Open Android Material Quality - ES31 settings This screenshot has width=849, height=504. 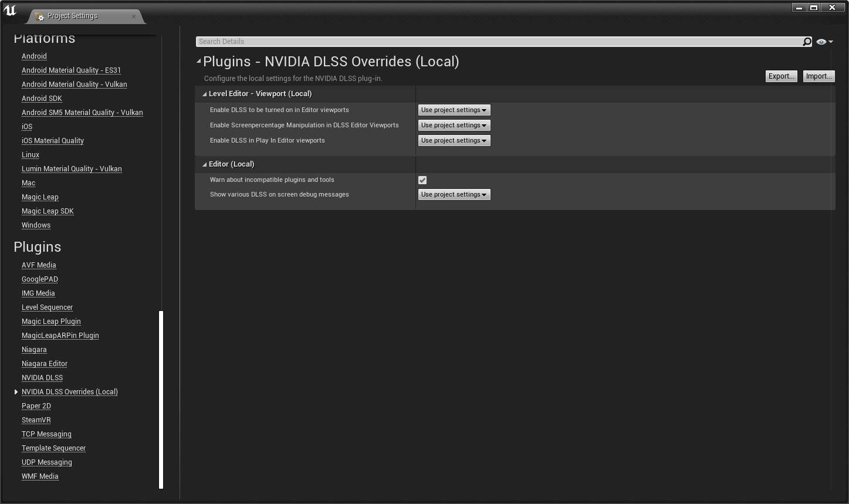(x=71, y=70)
